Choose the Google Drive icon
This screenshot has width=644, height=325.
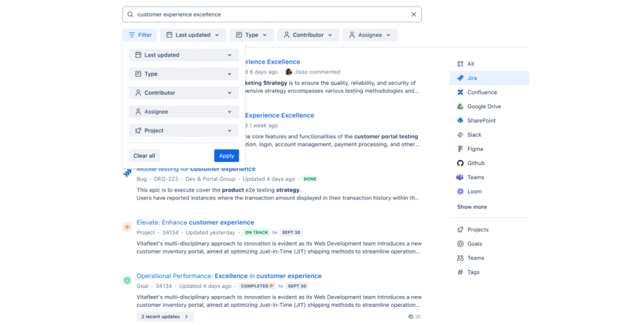click(460, 106)
